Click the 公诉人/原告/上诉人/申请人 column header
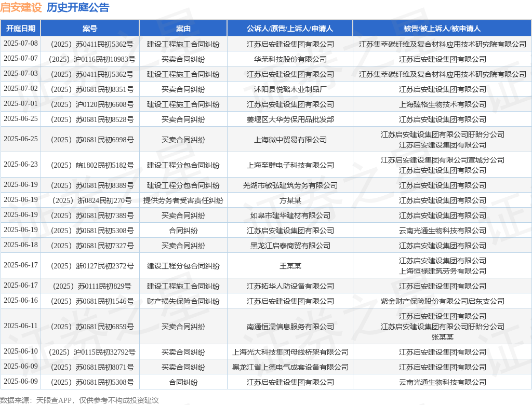532x405 pixels. click(x=290, y=29)
